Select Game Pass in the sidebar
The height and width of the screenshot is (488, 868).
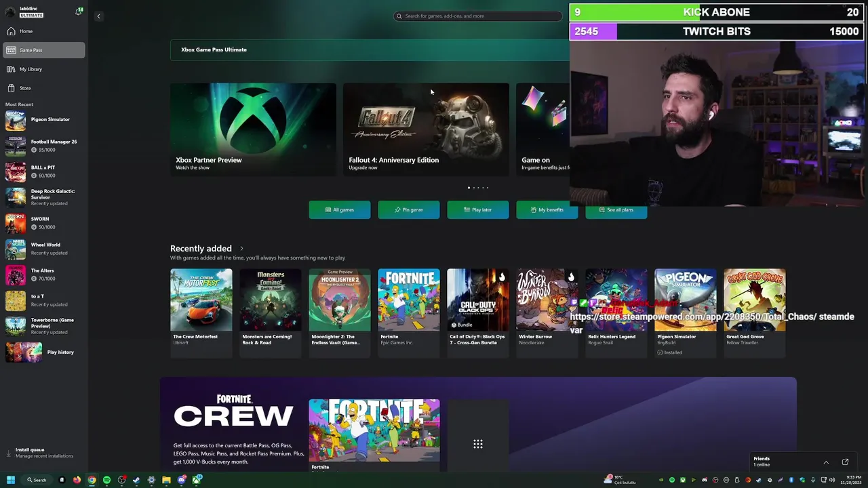44,50
